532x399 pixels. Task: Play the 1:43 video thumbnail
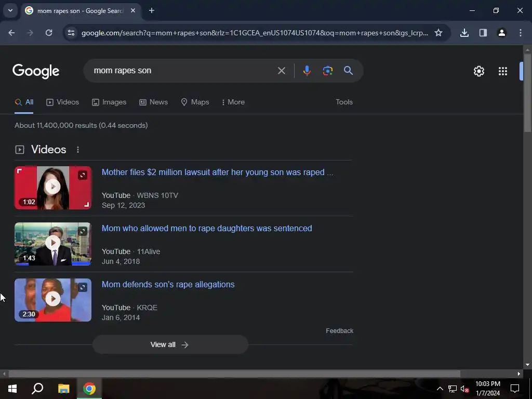tap(53, 244)
